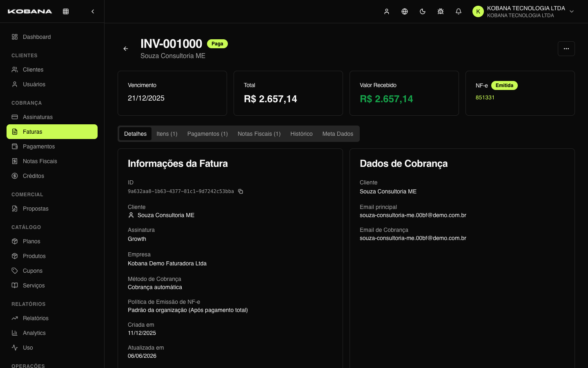Viewport: 588px width, 368px height.
Task: Click the Notas Fiscais receipt icon
Action: 15,161
